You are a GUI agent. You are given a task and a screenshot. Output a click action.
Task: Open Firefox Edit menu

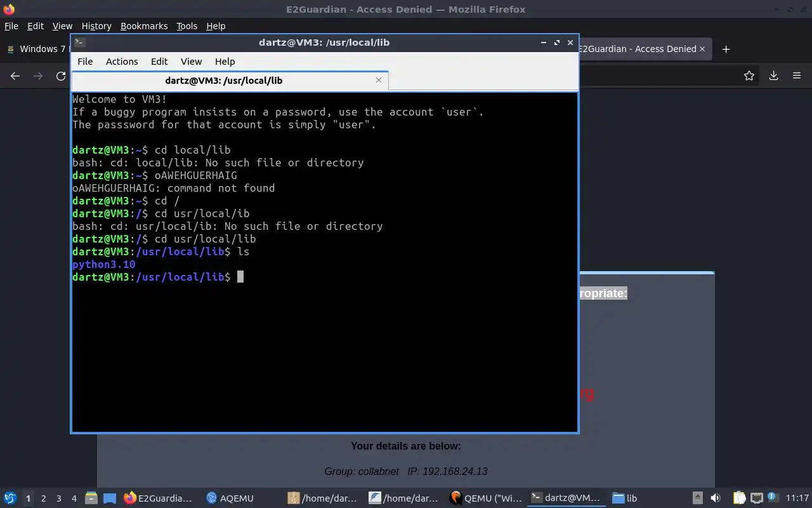pos(36,26)
